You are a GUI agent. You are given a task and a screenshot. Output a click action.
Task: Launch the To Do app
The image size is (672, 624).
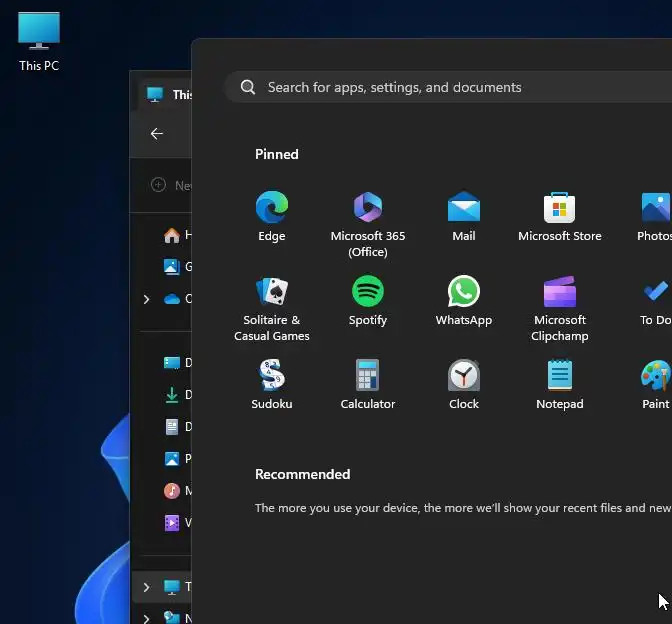pos(656,301)
